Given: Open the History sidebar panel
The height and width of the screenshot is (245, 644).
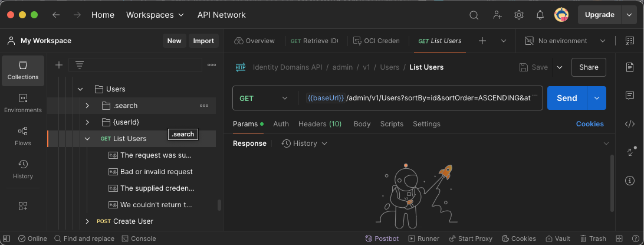Looking at the screenshot, I should point(23,169).
